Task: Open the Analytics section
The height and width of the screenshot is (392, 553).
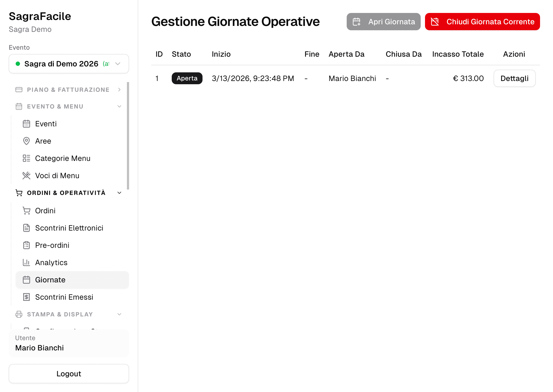Action: [x=72, y=262]
